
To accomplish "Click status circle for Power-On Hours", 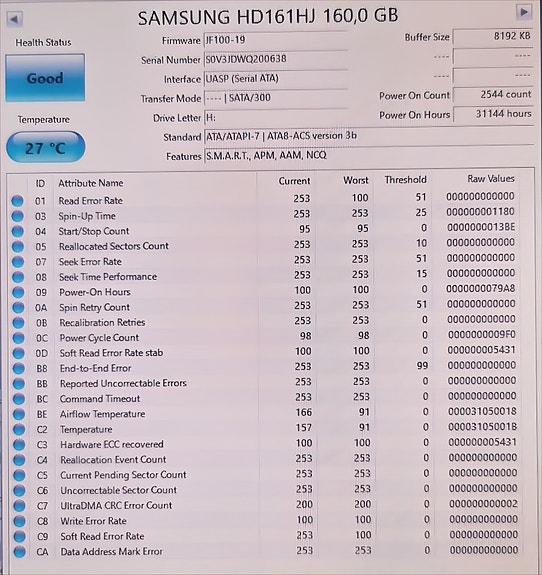I will [x=18, y=292].
